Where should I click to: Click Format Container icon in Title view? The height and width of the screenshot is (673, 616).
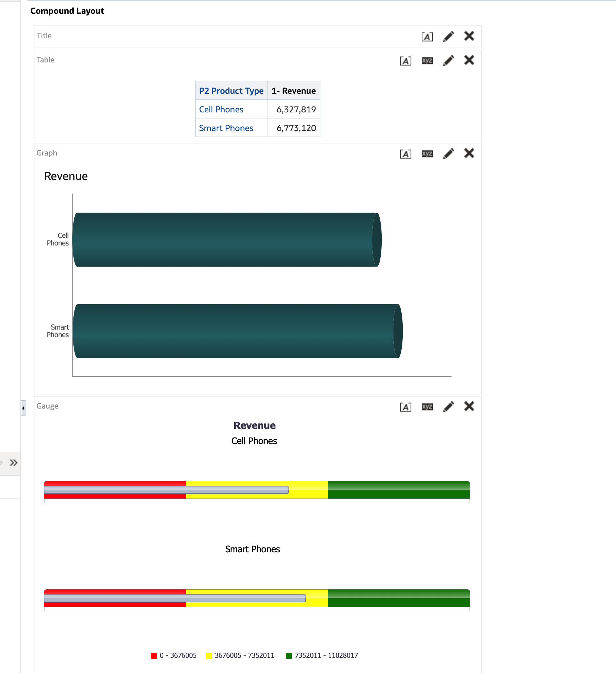tap(427, 37)
